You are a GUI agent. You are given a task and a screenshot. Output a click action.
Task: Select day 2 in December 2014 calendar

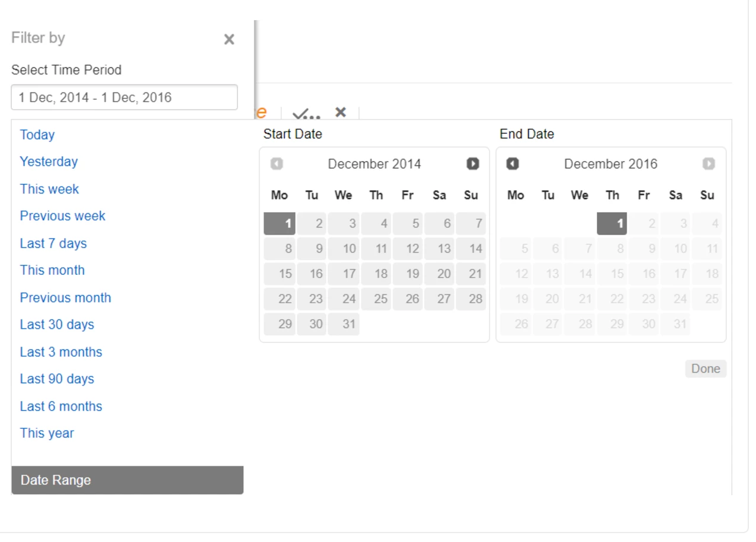click(312, 224)
